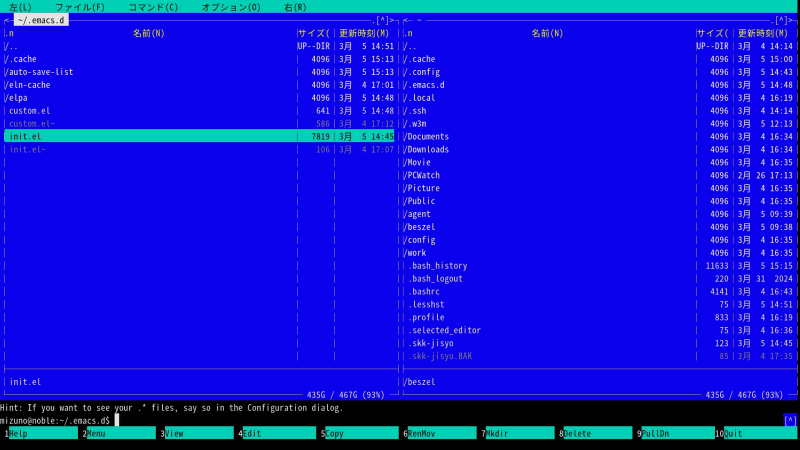Select .skk-jisyo.BAK file
800x450 pixels.
point(598,356)
